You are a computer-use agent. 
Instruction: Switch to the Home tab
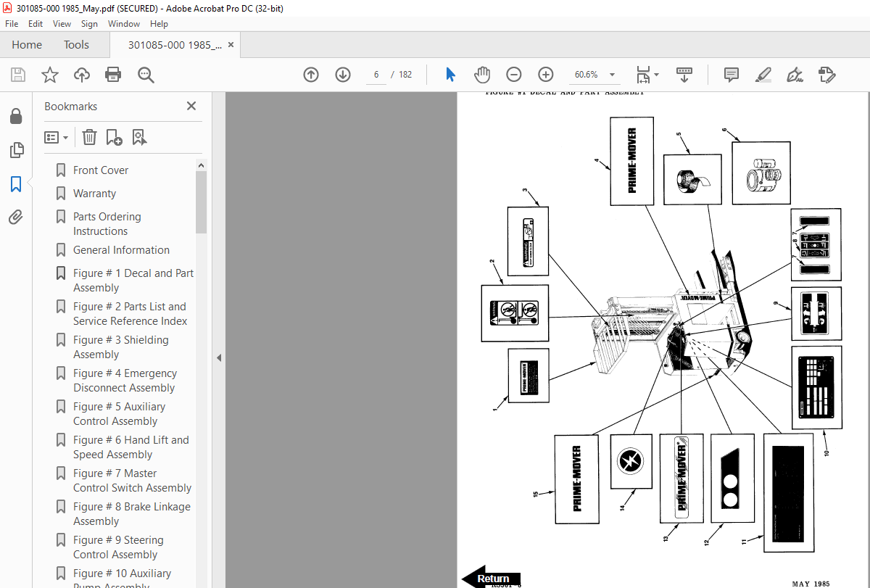[27, 44]
